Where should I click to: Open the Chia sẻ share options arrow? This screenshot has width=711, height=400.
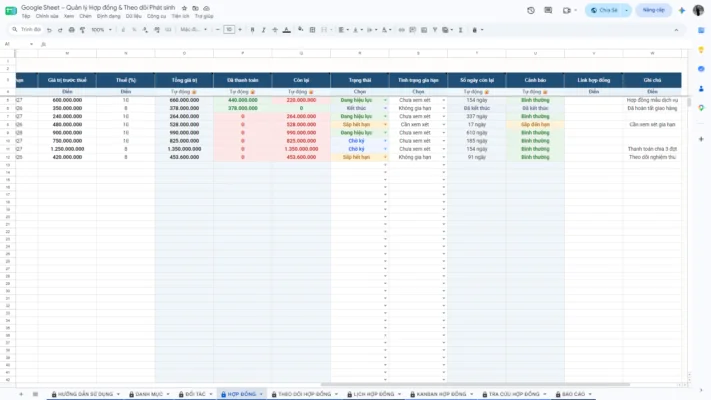pyautogui.click(x=626, y=10)
